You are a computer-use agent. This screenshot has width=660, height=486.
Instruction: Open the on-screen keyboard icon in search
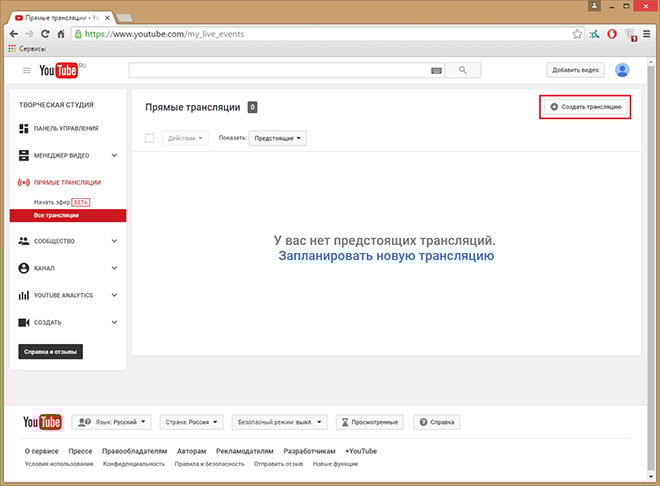click(x=436, y=70)
